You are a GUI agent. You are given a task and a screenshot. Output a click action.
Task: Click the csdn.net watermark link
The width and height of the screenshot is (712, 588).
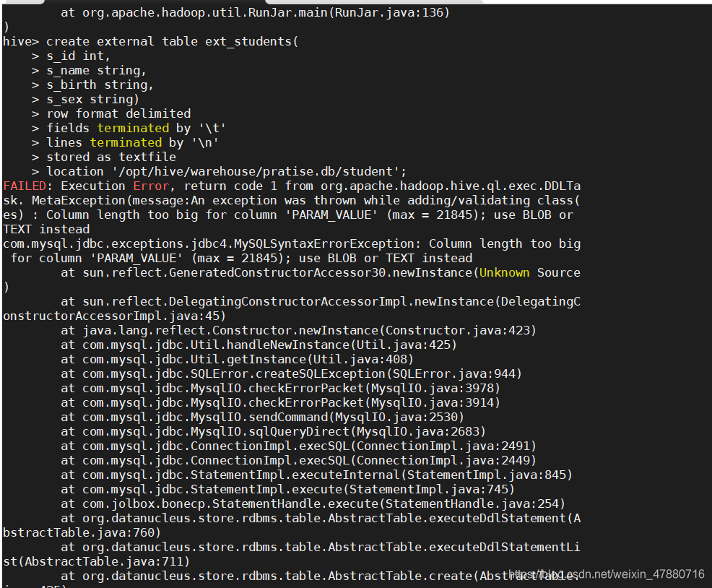coord(607,574)
